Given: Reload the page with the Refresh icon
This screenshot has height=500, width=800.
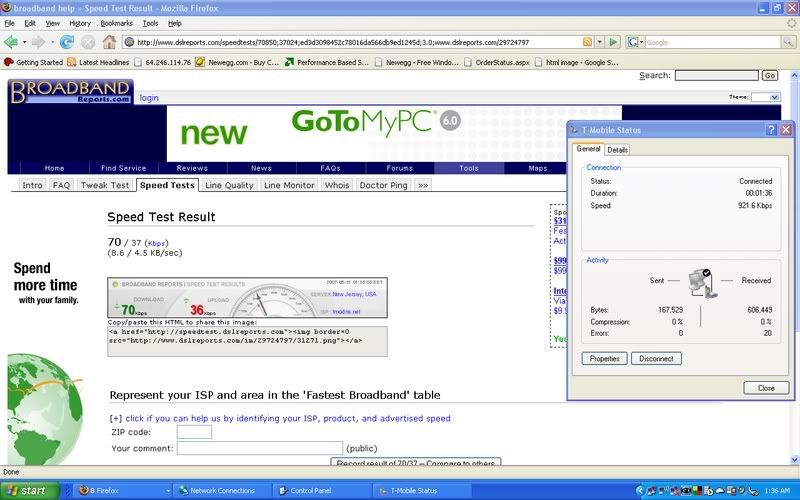Looking at the screenshot, I should pos(66,42).
